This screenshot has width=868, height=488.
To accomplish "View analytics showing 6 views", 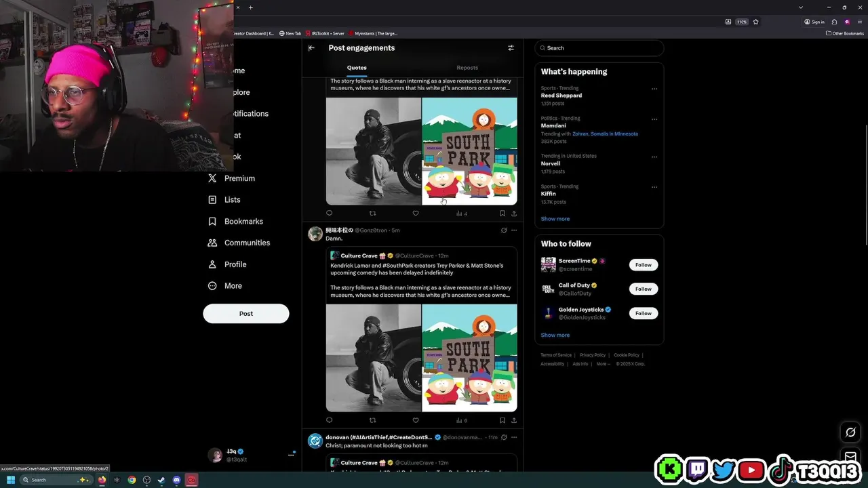I will (x=462, y=420).
